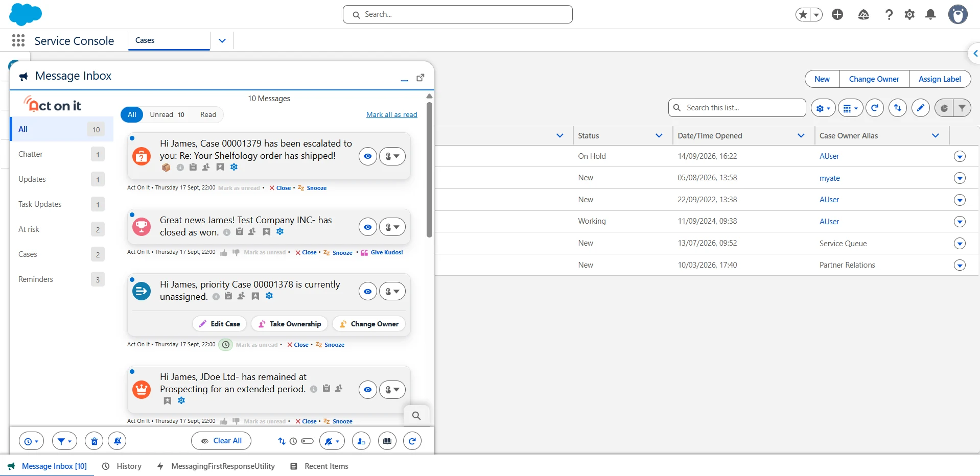The height and width of the screenshot is (476, 980).
Task: Open Global Actions plus icon
Action: pos(837,14)
